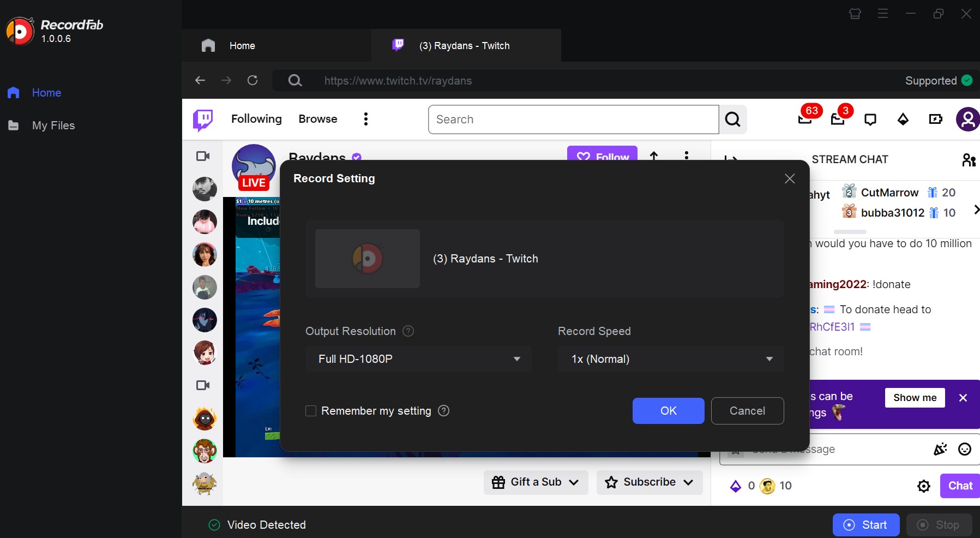Screen dimensions: 980x538
Task: Click the cheer Bits icon in message box
Action: [940, 449]
